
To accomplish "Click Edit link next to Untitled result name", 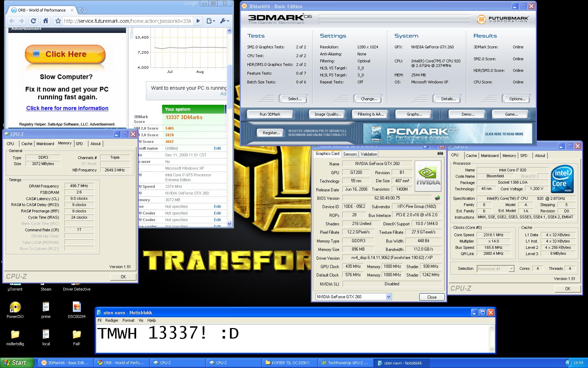I will tap(217, 148).
